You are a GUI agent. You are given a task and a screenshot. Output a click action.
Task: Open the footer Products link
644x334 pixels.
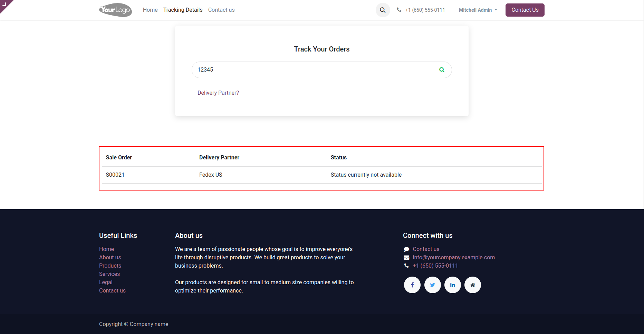pos(110,266)
